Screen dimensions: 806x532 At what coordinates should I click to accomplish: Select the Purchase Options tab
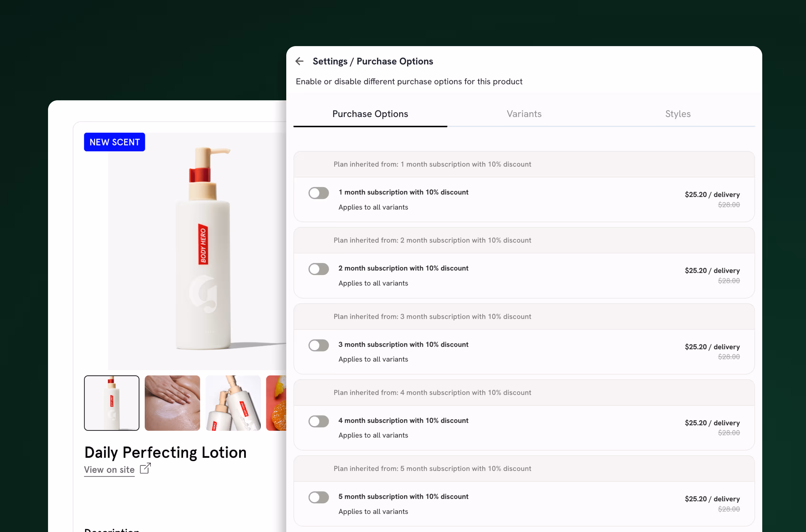coord(370,114)
